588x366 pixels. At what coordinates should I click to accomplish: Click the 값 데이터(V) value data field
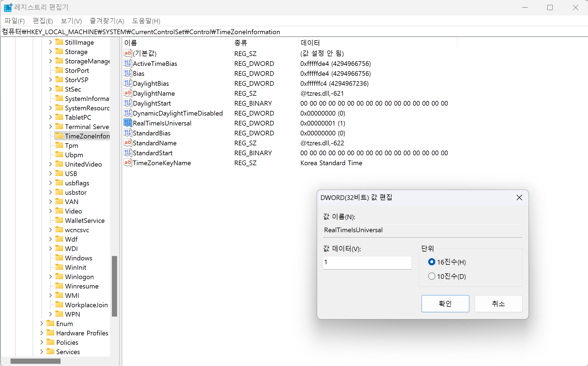(x=367, y=262)
